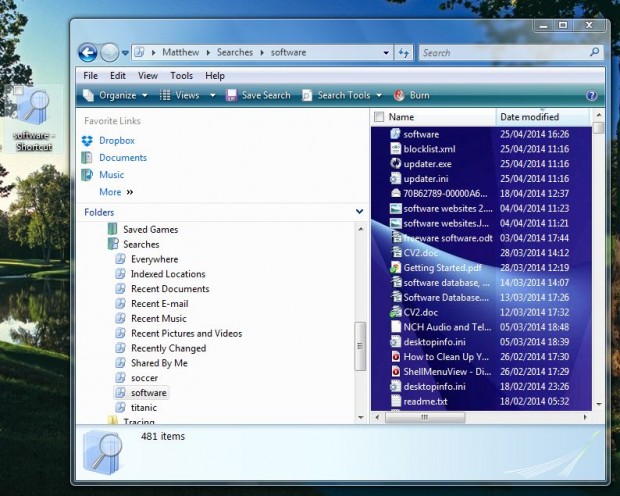Click the ShellMenuView file icon

tap(395, 371)
